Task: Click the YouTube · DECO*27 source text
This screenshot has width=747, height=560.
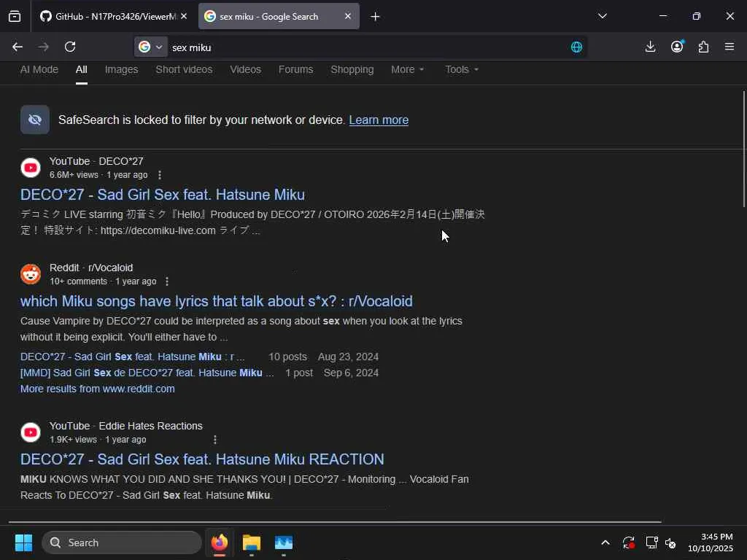Action: [x=96, y=161]
